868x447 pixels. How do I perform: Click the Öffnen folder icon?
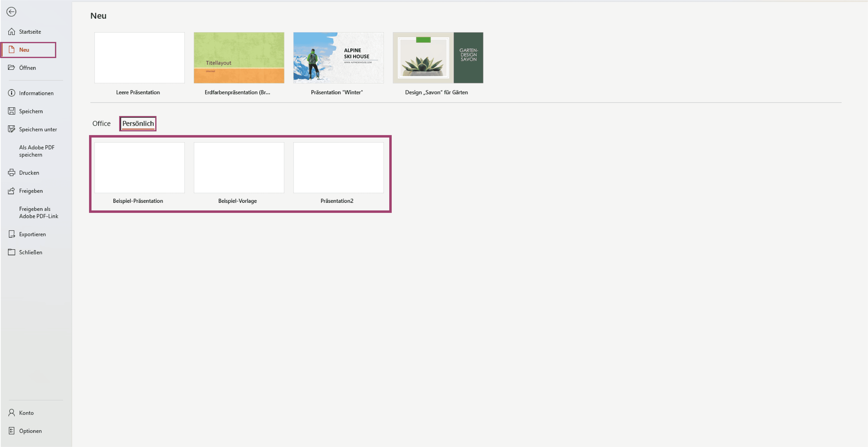pos(12,67)
